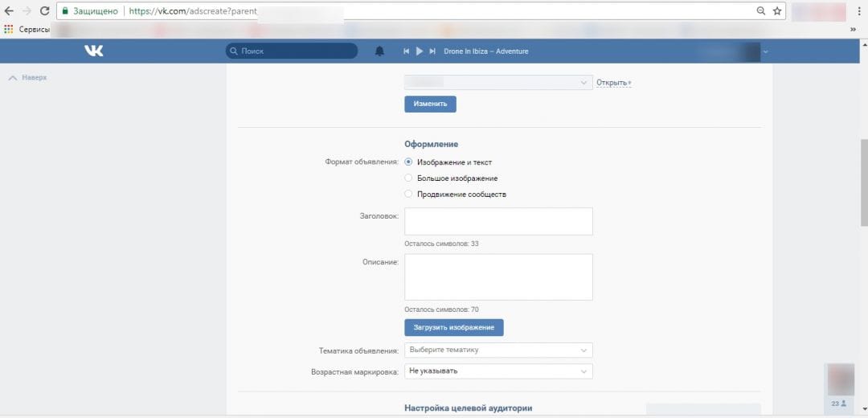868x418 pixels.
Task: Click the Осталось символов: 33 text
Action: (441, 244)
